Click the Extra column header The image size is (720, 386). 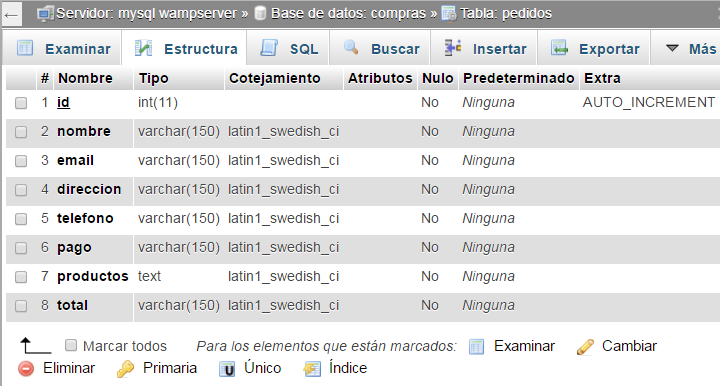602,78
